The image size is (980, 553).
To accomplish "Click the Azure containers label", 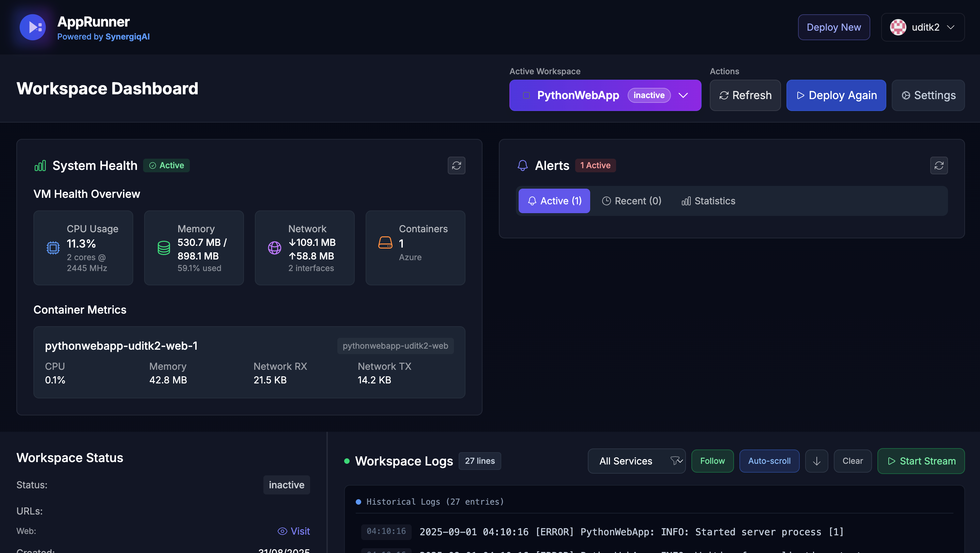I will 410,257.
